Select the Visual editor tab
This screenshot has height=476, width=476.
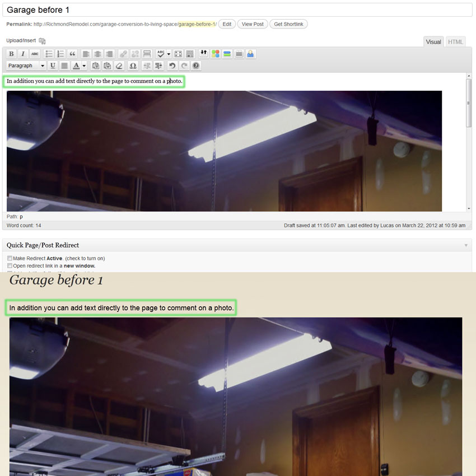[x=433, y=41]
